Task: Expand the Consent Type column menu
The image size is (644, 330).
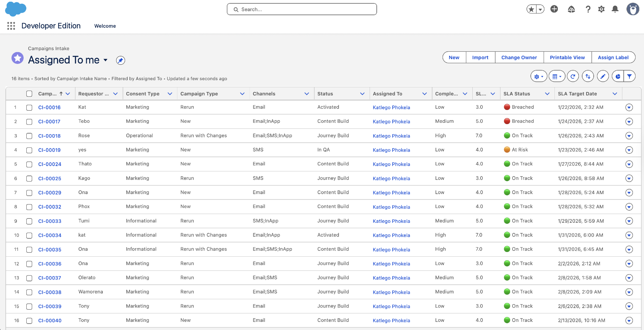Action: (x=170, y=94)
